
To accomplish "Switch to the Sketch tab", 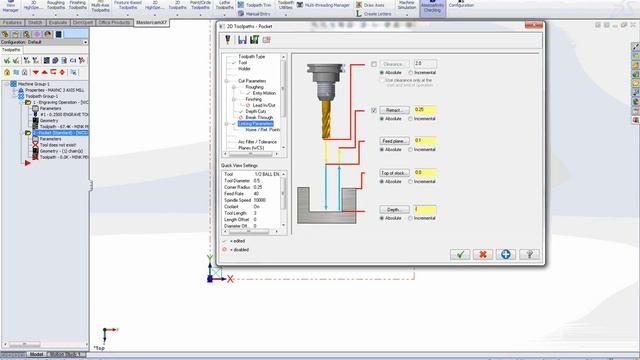I will [x=35, y=22].
